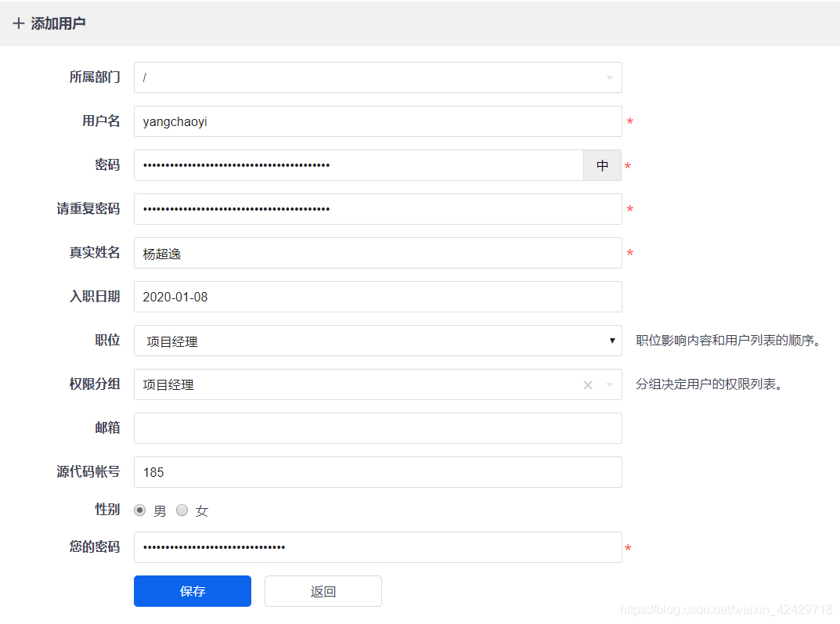Image resolution: width=840 pixels, height=624 pixels.
Task: Select the 男 gender radio button
Action: (x=140, y=510)
